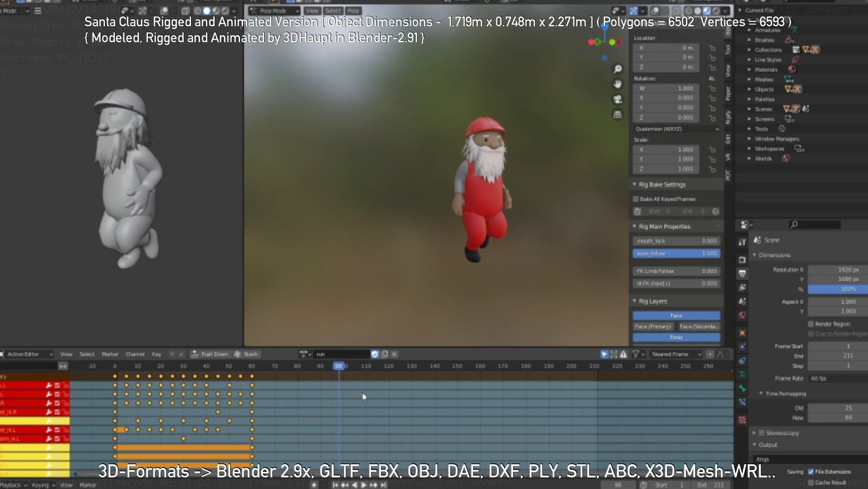868x489 pixels.
Task: Jump to the first frame playback button
Action: click(x=336, y=485)
